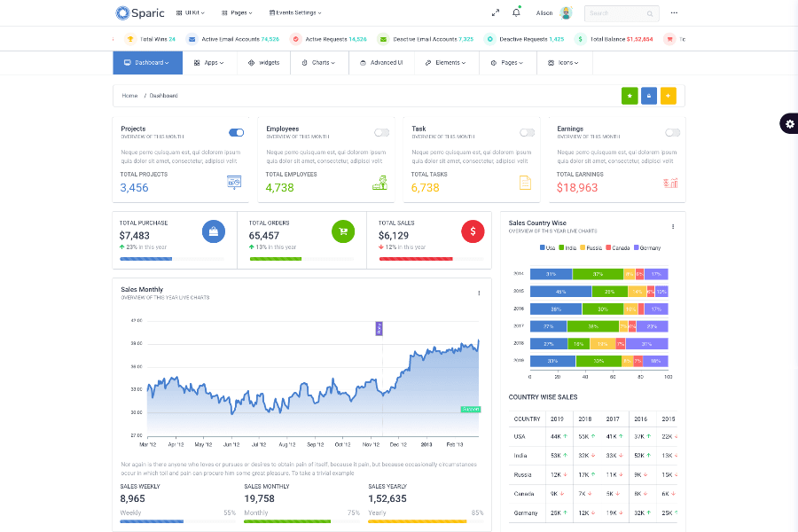Click the green cart icon on Total Orders card
This screenshot has height=532, width=798.
342,231
